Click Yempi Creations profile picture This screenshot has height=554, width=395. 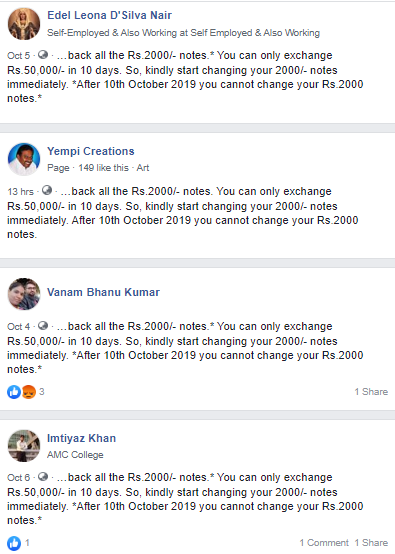click(24, 159)
